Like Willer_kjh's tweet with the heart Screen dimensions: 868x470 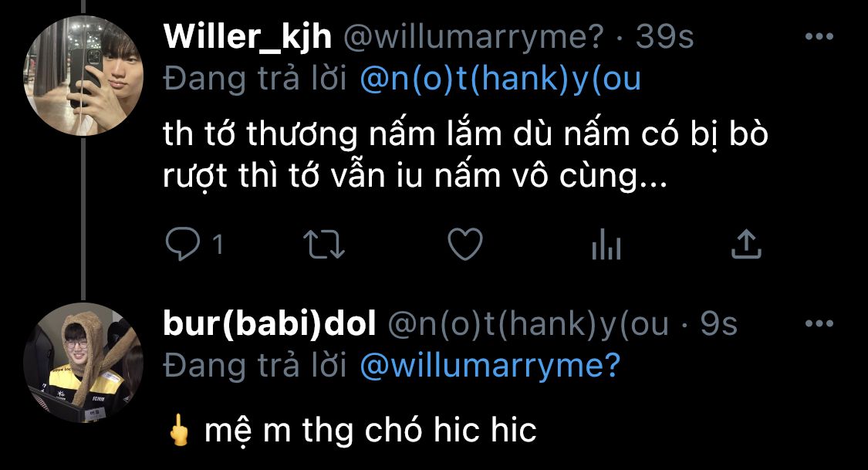coord(465,245)
